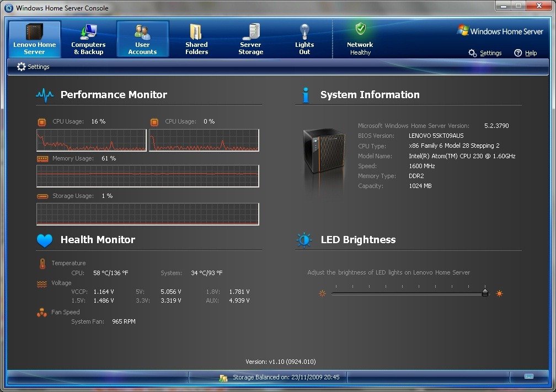Select the Lights Out tab
Viewport: 556px width, 392px height.
coord(304,39)
